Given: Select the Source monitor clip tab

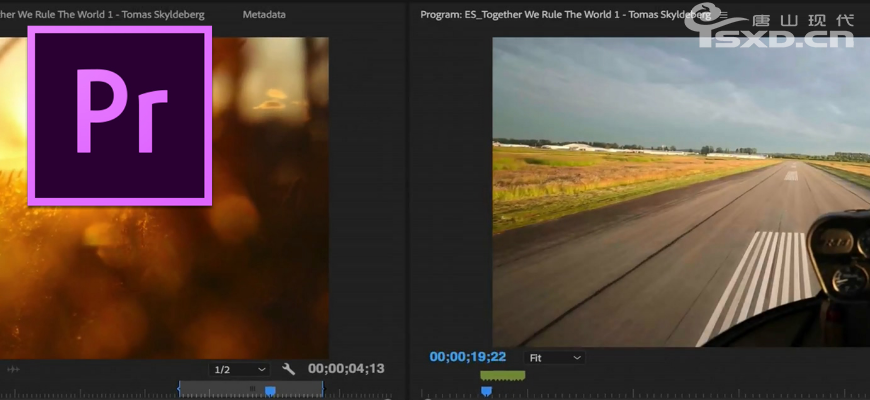Looking at the screenshot, I should click(102, 14).
